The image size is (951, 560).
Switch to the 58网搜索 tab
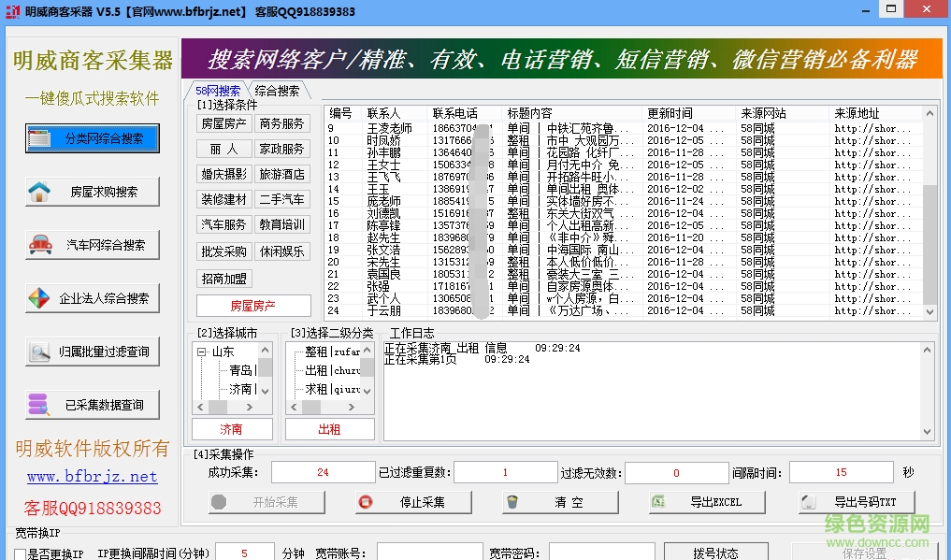tap(218, 90)
